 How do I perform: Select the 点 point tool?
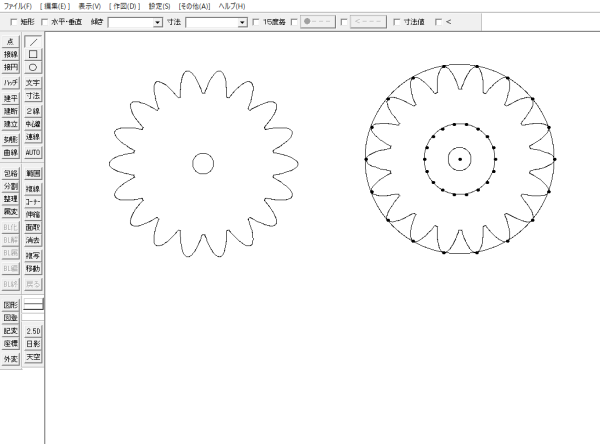pos(10,41)
